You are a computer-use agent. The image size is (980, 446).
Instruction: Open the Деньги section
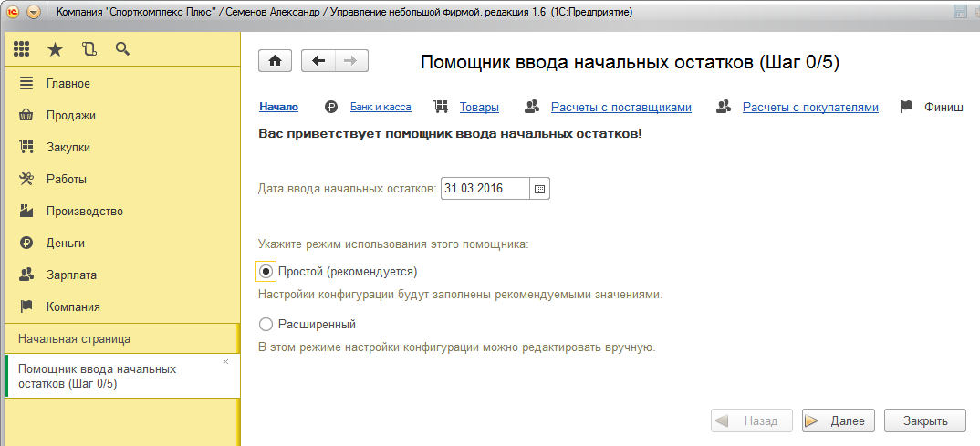(x=122, y=243)
